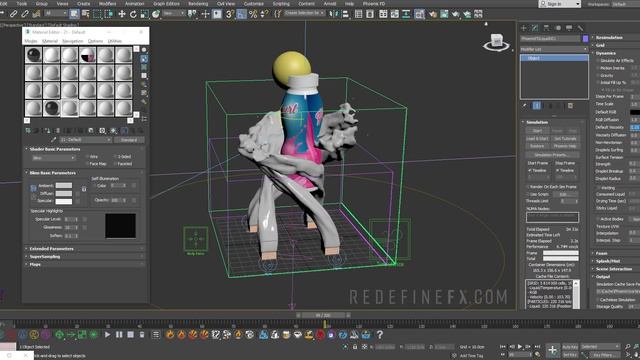Activate the Select and Scale tool

click(144, 14)
